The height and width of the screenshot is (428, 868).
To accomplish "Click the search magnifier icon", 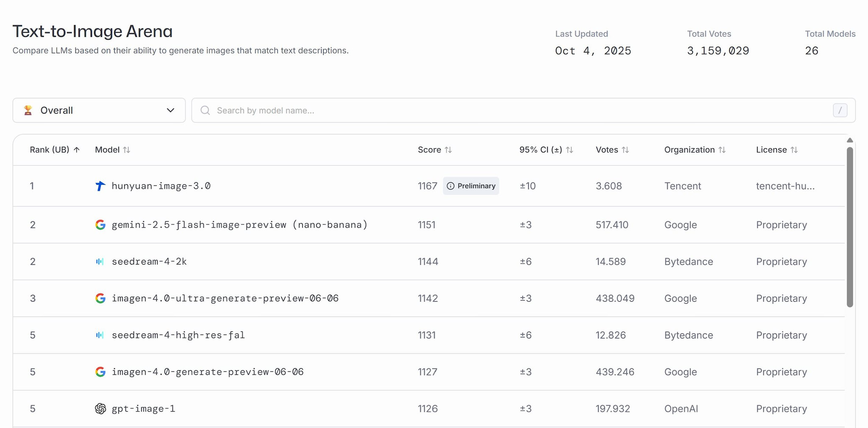I will click(205, 110).
